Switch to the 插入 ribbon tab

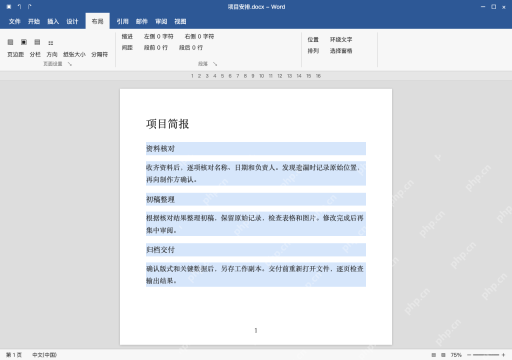tap(53, 22)
